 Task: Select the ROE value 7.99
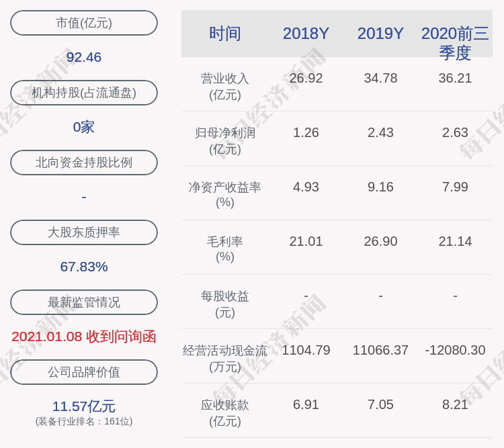click(x=455, y=187)
